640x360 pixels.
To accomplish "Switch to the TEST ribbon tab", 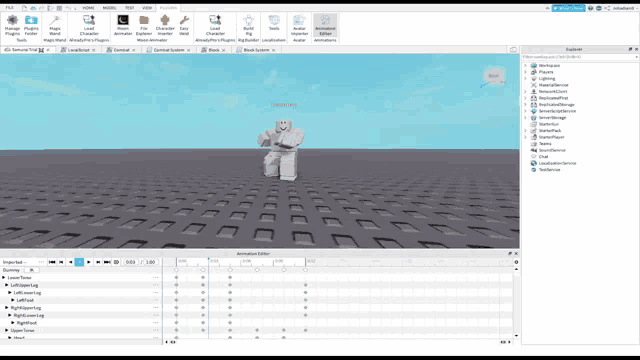I will click(x=129, y=8).
